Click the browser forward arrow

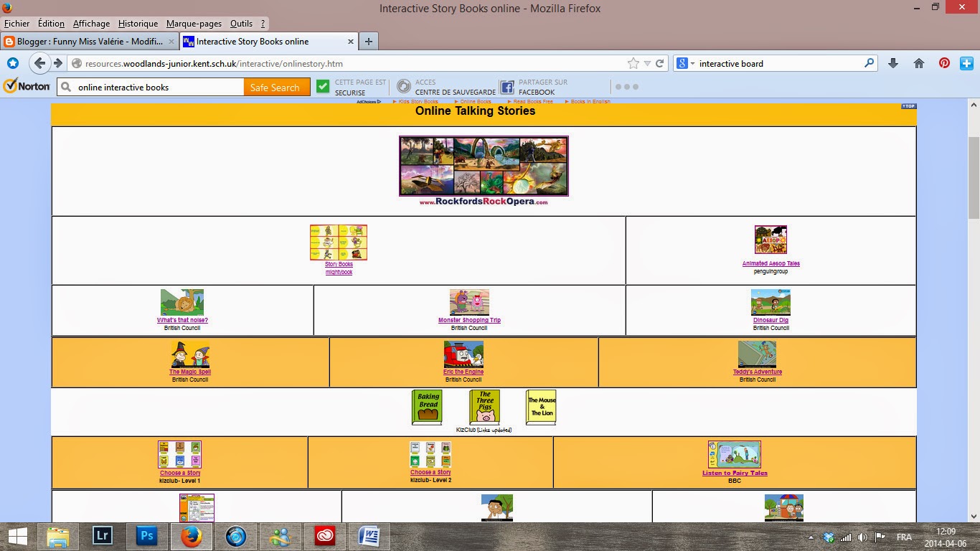tap(58, 63)
